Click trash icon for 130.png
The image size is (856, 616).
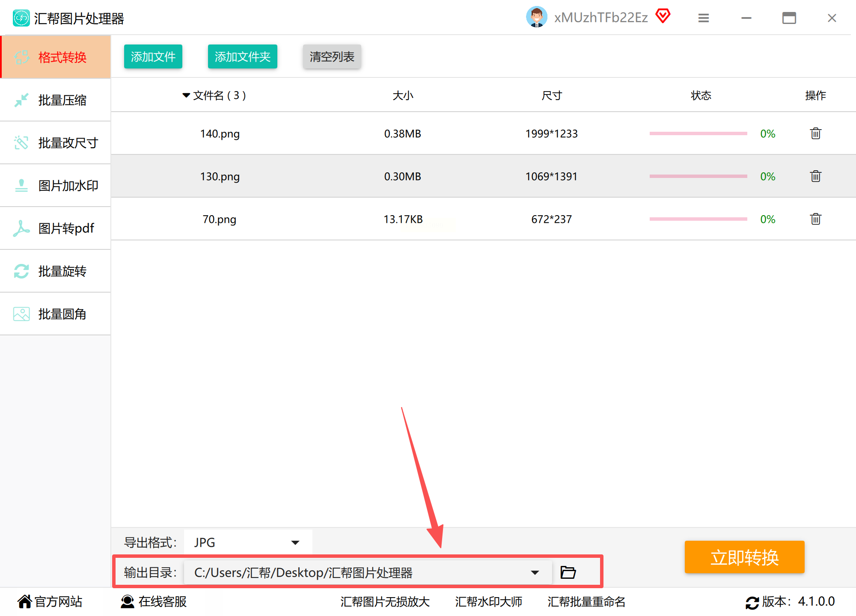pos(815,176)
